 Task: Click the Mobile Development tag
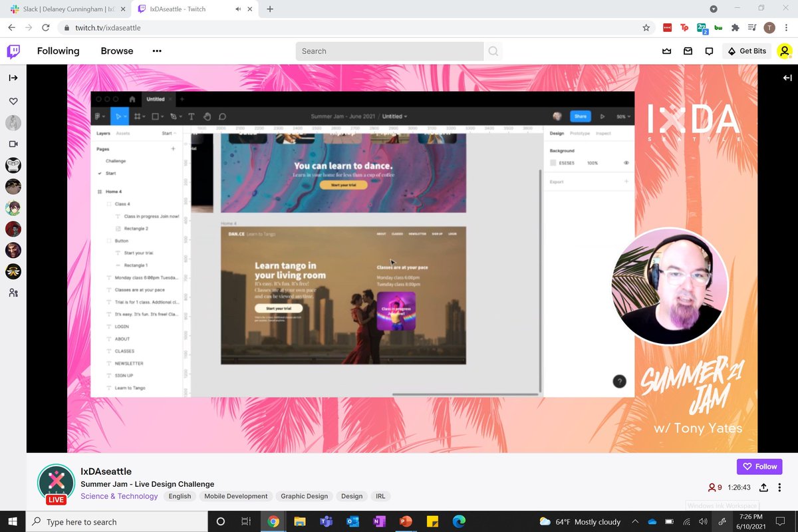236,496
